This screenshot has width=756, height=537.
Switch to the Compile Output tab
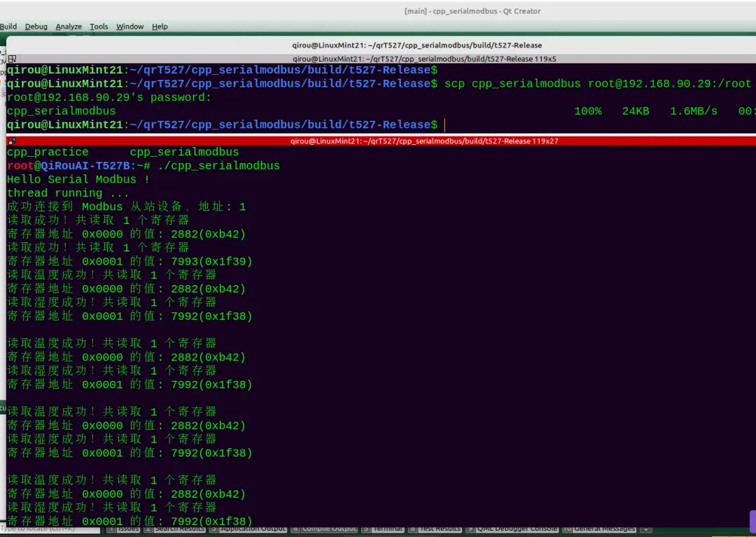(x=323, y=529)
